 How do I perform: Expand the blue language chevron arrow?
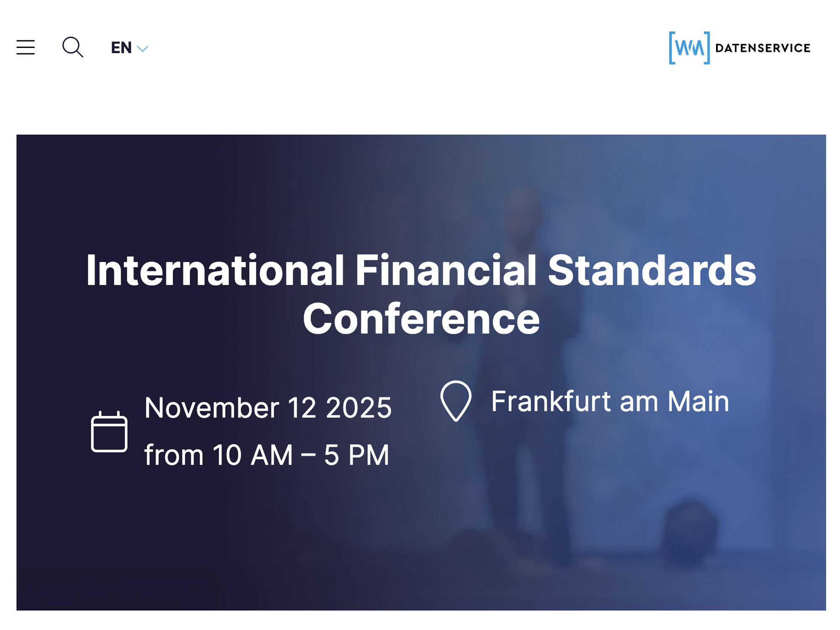[143, 49]
